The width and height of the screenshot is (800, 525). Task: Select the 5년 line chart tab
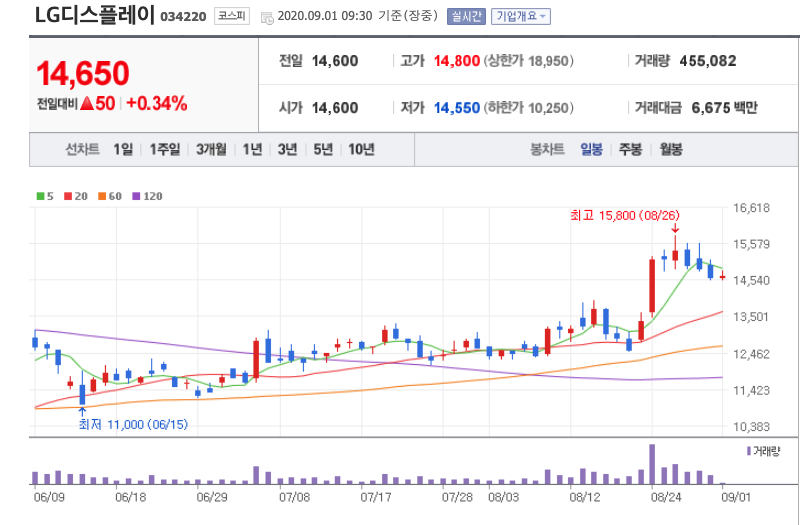point(323,149)
